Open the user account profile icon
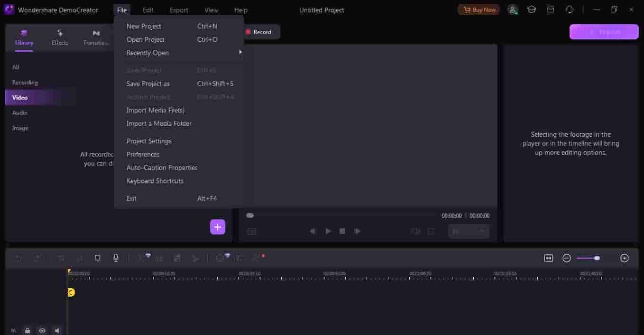 [513, 9]
